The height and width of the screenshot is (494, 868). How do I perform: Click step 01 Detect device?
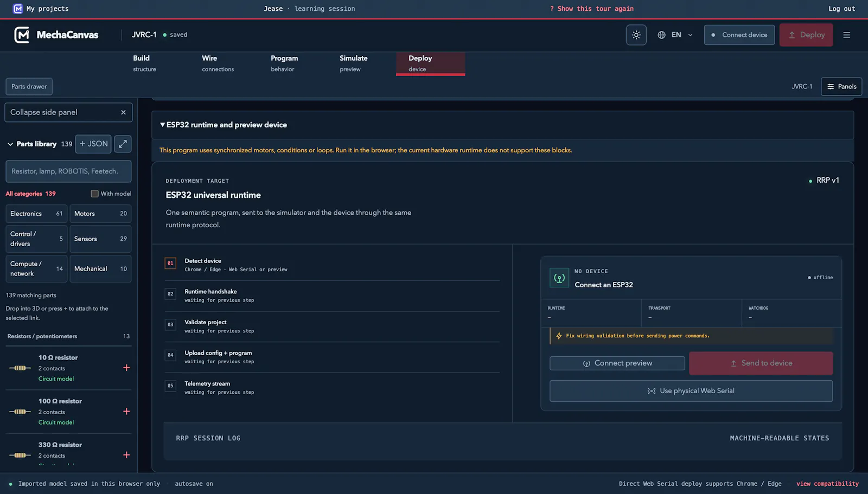coord(332,265)
